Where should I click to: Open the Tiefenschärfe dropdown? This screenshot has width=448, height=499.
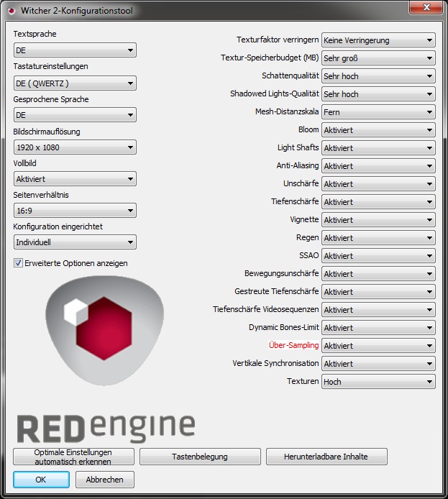click(x=378, y=202)
